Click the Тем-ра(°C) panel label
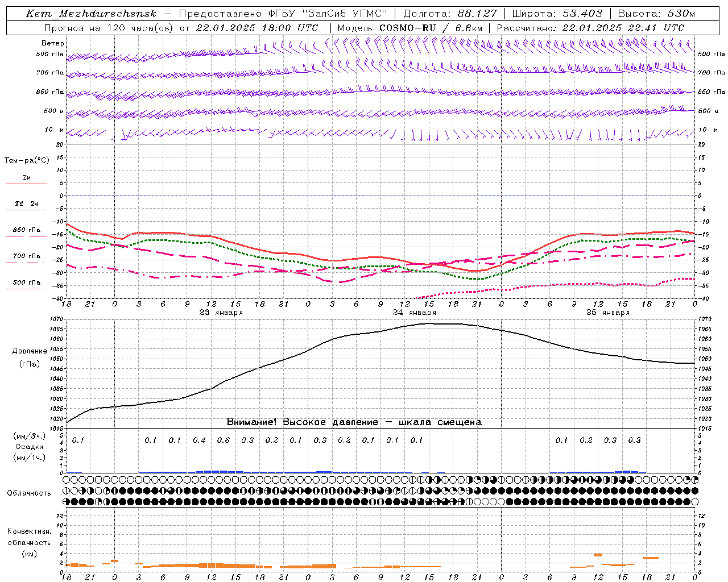This screenshot has height=582, width=728. 27,161
